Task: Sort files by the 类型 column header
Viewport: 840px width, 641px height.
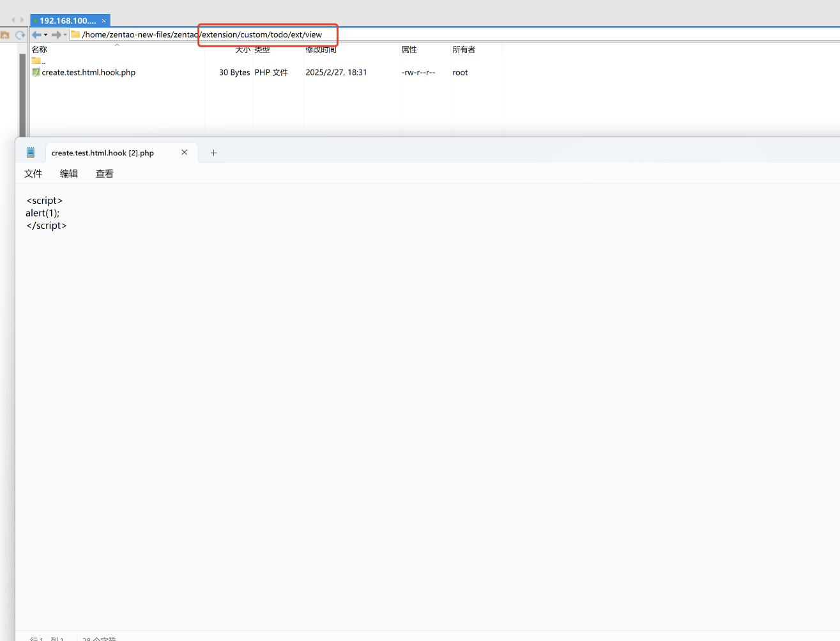Action: pos(262,49)
